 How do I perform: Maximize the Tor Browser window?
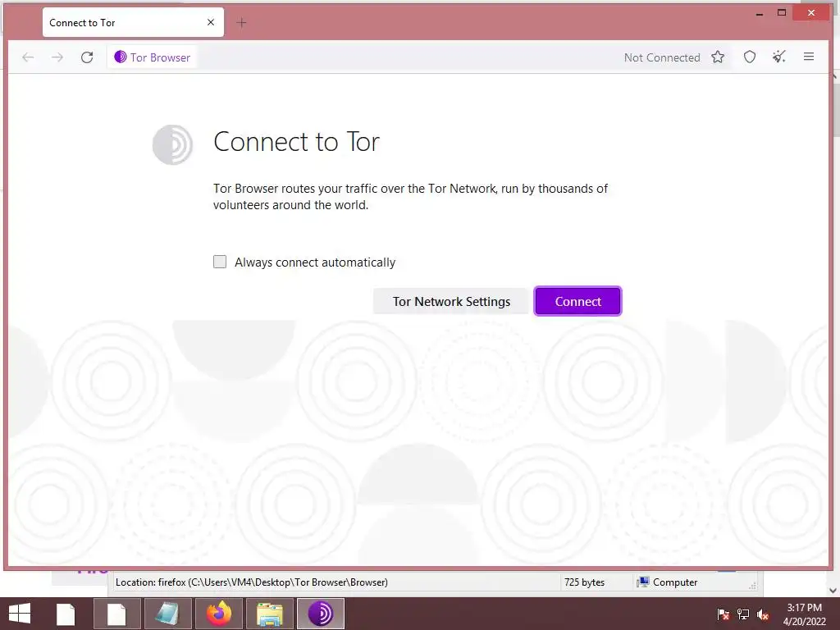pos(782,13)
